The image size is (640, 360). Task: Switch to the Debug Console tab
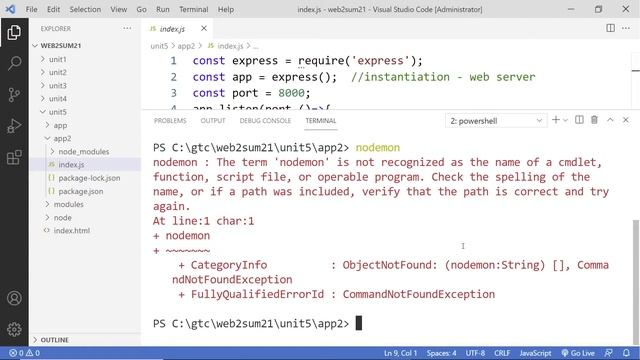[x=265, y=121]
